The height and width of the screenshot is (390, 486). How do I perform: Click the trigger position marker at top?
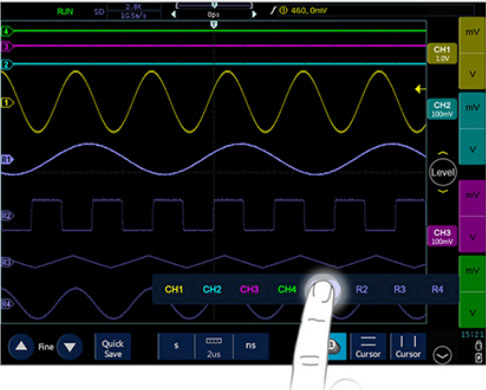[214, 25]
